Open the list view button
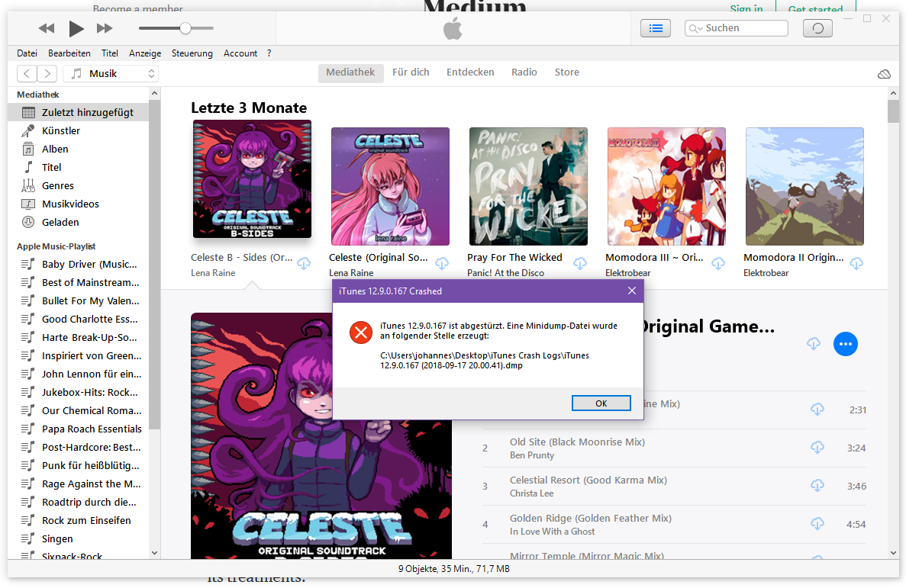The width and height of the screenshot is (906, 588). coord(655,28)
